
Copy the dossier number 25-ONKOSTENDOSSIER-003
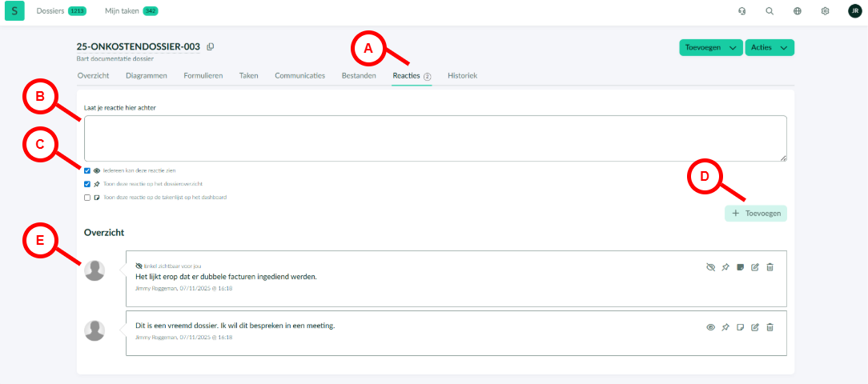(211, 47)
